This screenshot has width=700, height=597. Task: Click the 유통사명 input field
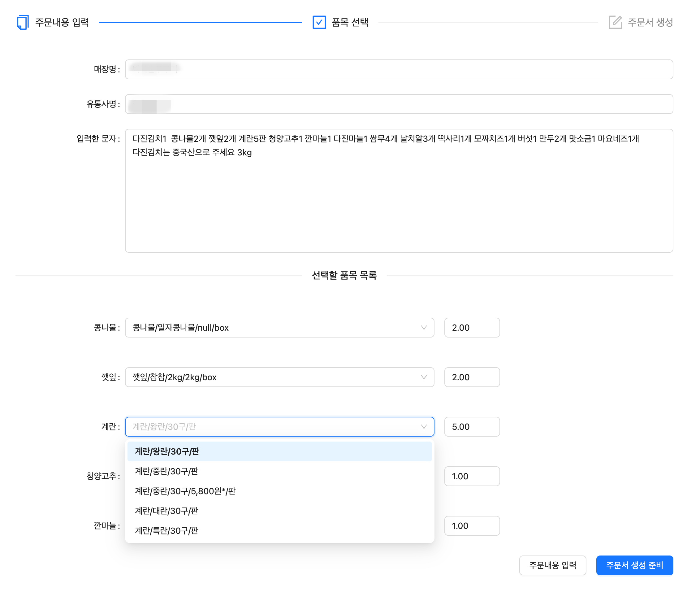[x=399, y=104]
